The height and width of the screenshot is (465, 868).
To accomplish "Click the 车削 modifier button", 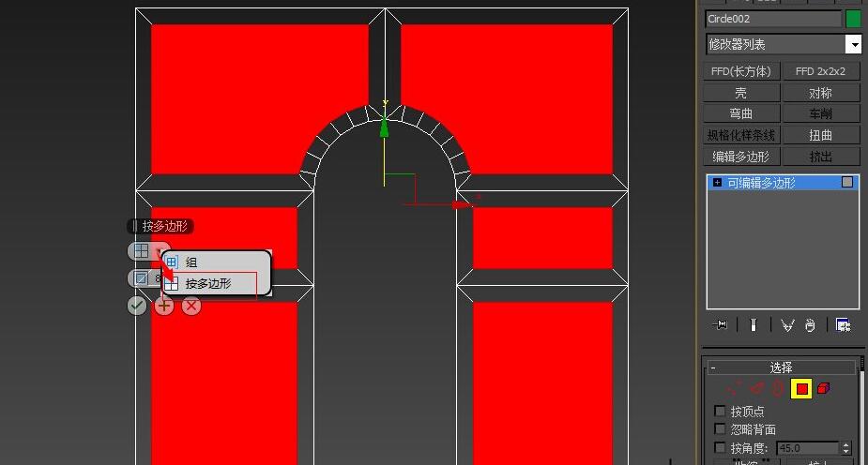I will 820,113.
